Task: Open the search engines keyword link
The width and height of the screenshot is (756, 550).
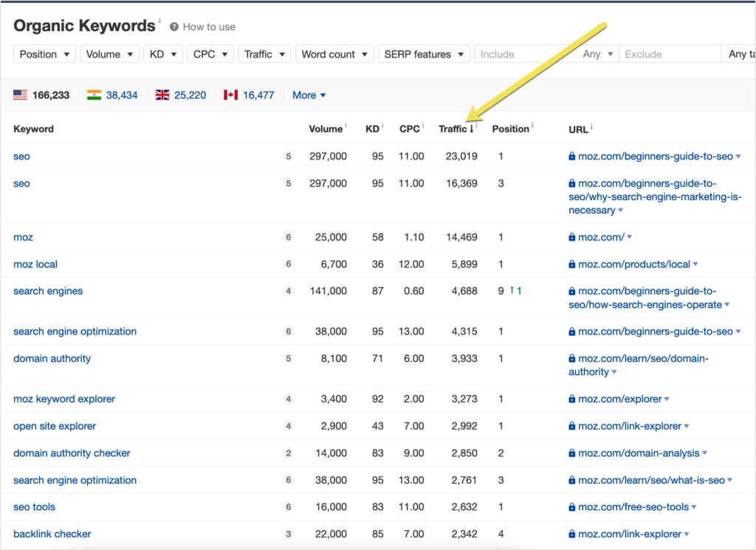Action: [x=48, y=291]
